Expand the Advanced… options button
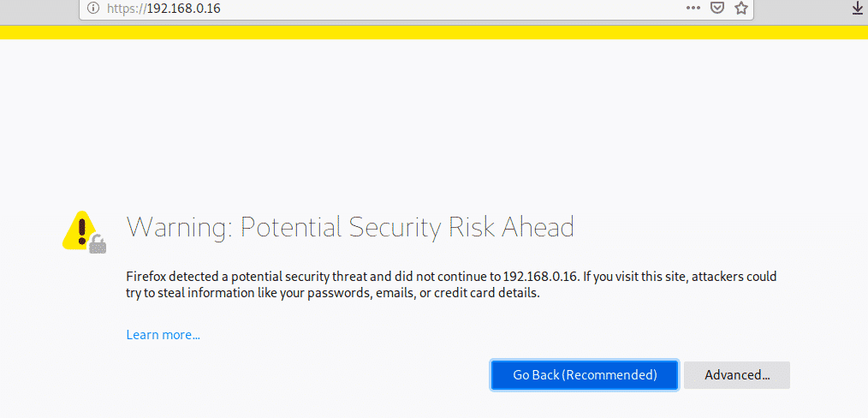868x418 pixels. point(736,375)
